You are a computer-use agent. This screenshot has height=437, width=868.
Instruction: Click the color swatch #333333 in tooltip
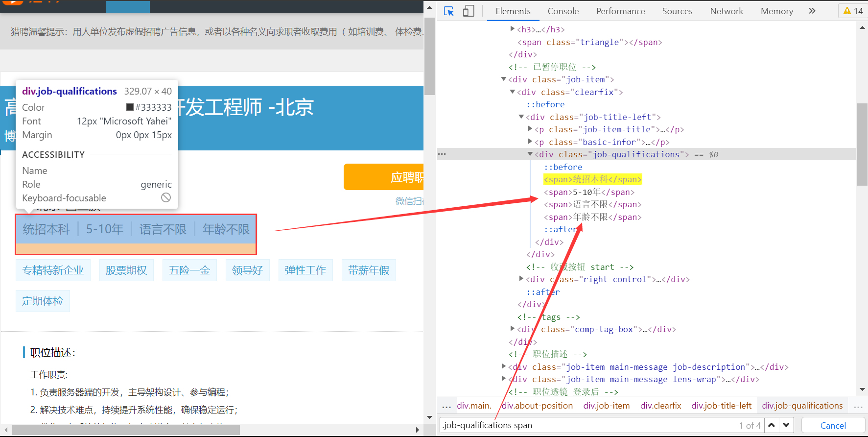pos(130,107)
